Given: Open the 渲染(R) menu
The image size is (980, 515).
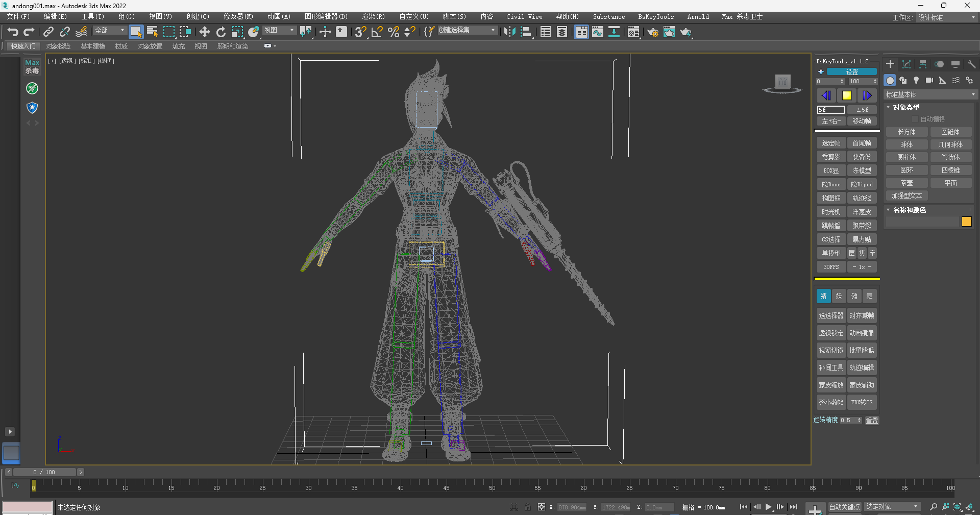Looking at the screenshot, I should 373,16.
